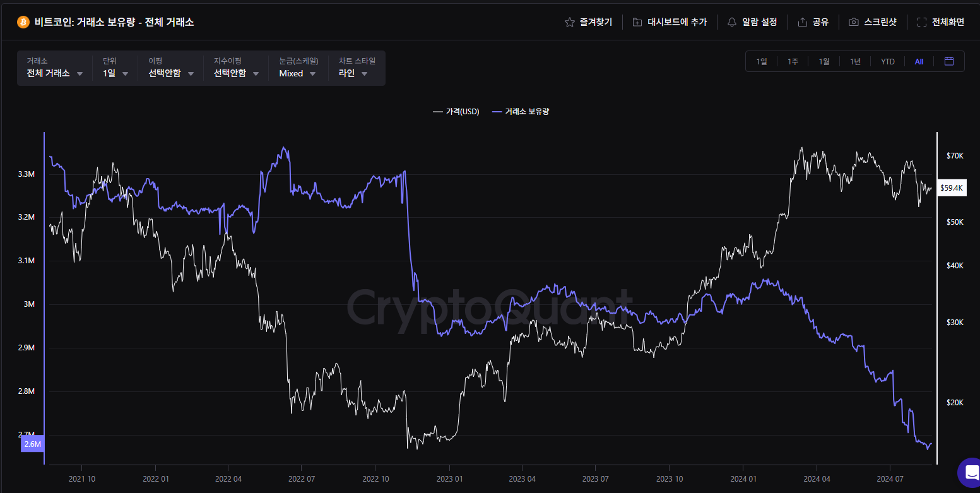Toggle the 거래소 보유량 legend series
The height and width of the screenshot is (493, 980).
click(x=521, y=112)
